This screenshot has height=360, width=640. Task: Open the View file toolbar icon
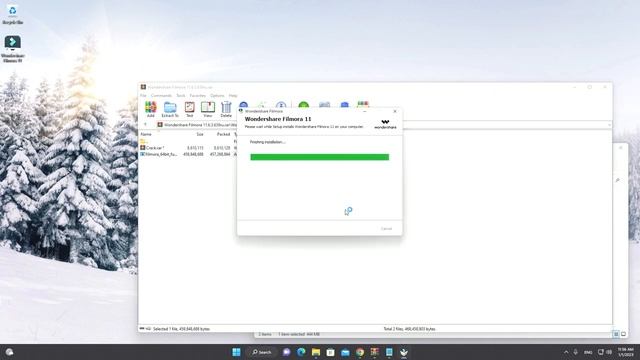point(208,109)
